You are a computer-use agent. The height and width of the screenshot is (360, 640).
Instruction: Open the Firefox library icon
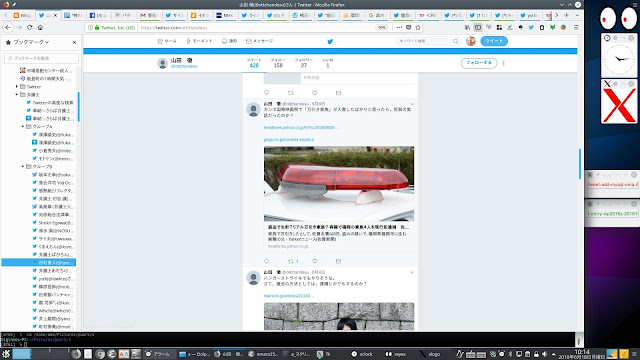[467, 27]
